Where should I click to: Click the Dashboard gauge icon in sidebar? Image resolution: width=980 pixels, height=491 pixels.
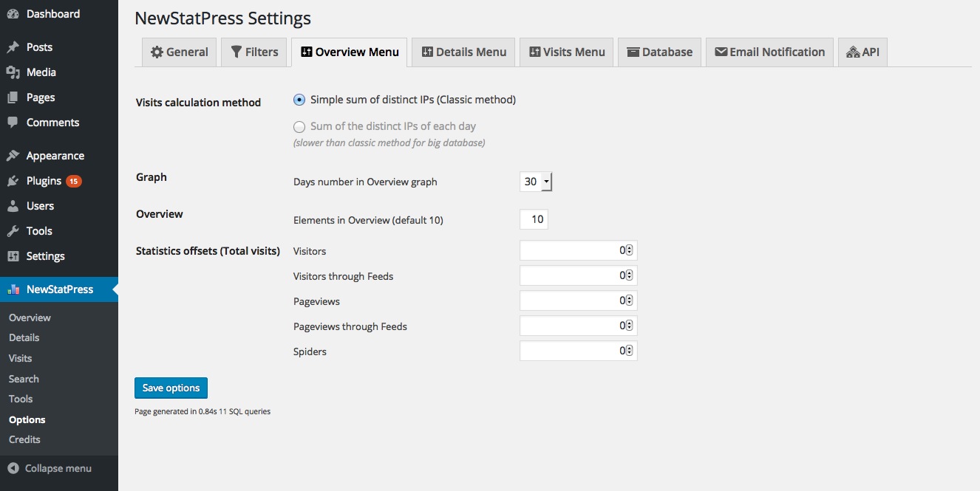click(13, 14)
